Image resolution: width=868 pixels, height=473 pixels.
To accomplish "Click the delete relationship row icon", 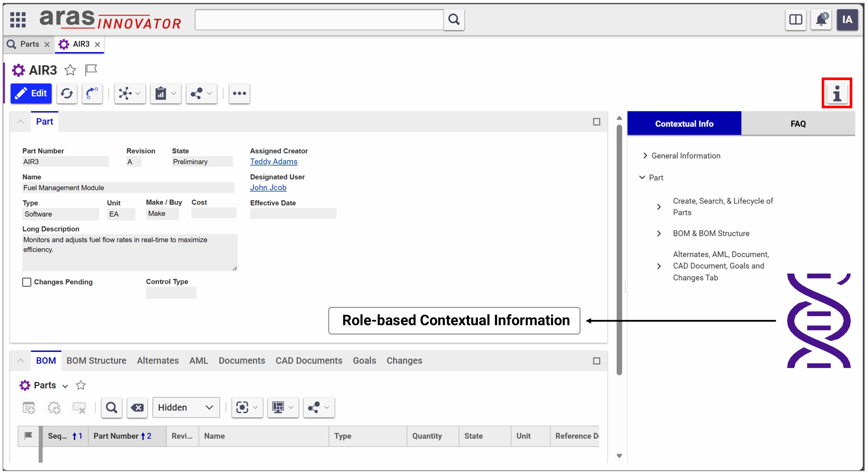I will [79, 407].
